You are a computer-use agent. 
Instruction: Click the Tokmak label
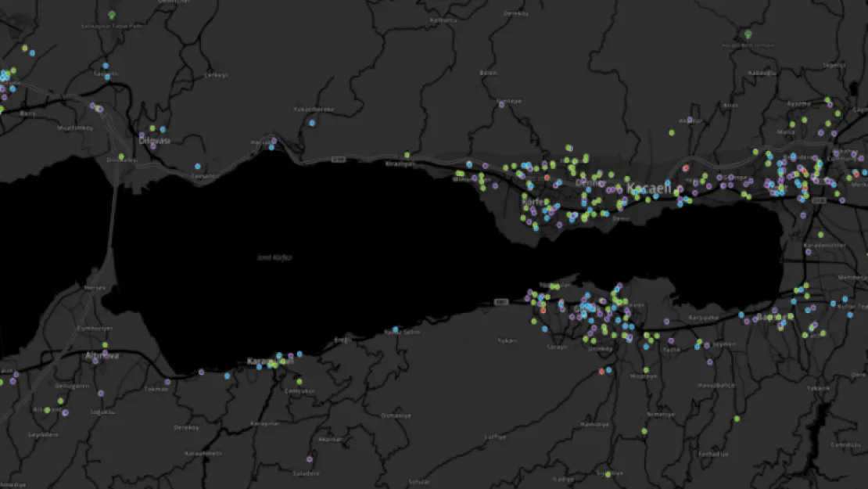pyautogui.click(x=156, y=389)
